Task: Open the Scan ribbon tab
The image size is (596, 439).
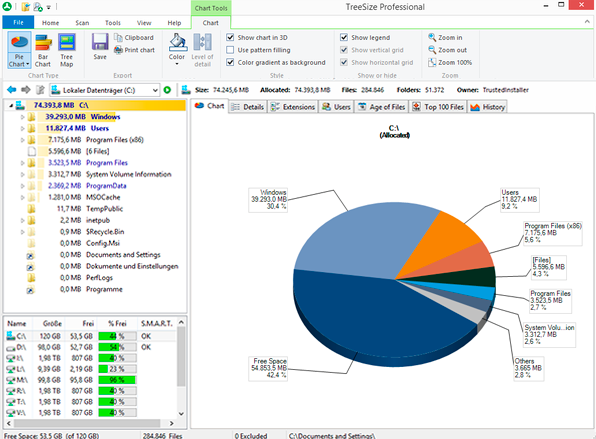Action: coord(82,23)
